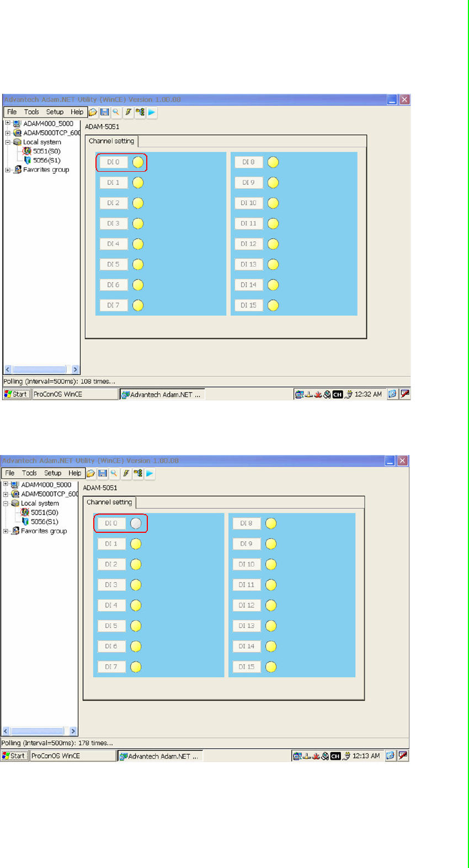
Task: Expand the Favorites group node in the 12:32 AM window
Action: 8,170
